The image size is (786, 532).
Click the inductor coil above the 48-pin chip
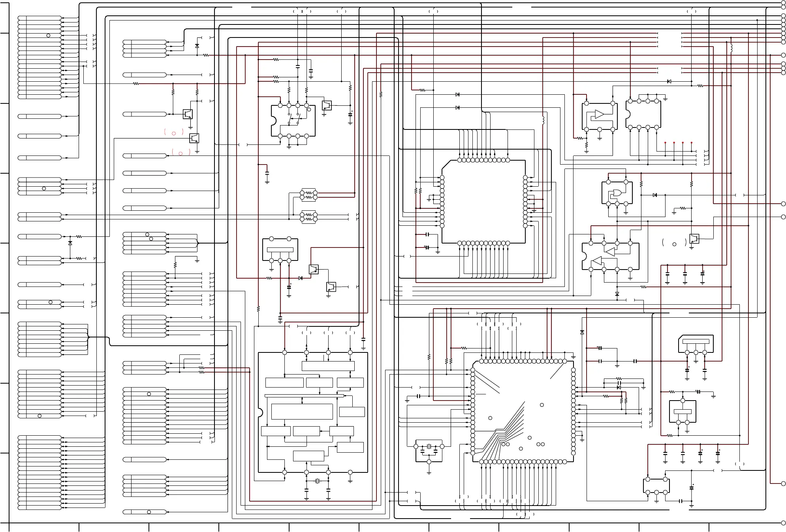[x=543, y=120]
